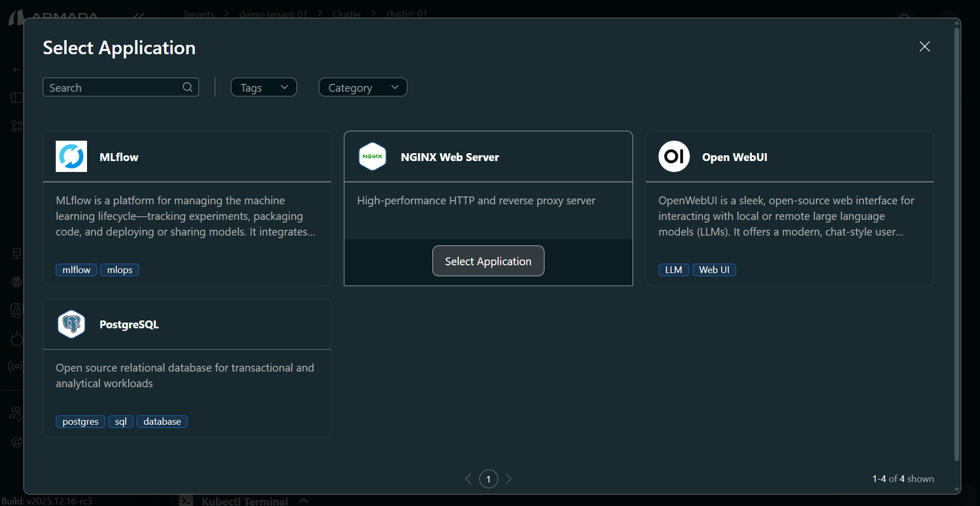
Task: Select page 1 in pagination
Action: 488,479
